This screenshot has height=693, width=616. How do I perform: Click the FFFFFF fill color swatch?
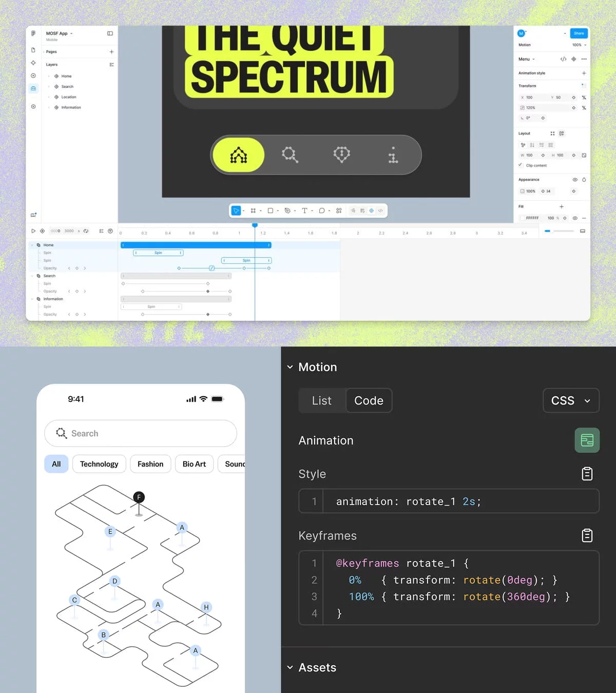pyautogui.click(x=522, y=218)
